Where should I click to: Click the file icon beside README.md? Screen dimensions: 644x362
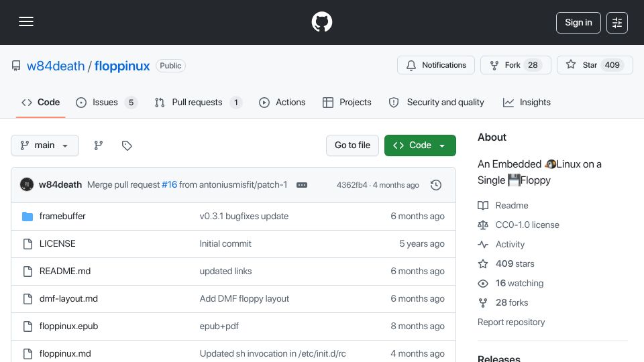coord(28,271)
